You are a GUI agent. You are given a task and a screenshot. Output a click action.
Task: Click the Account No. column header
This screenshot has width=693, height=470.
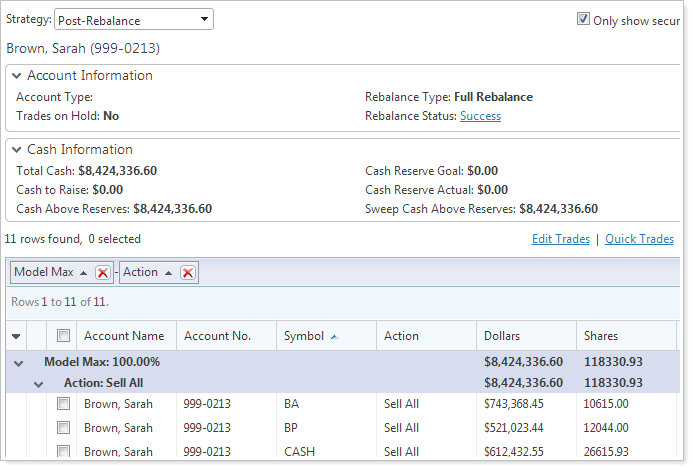217,336
